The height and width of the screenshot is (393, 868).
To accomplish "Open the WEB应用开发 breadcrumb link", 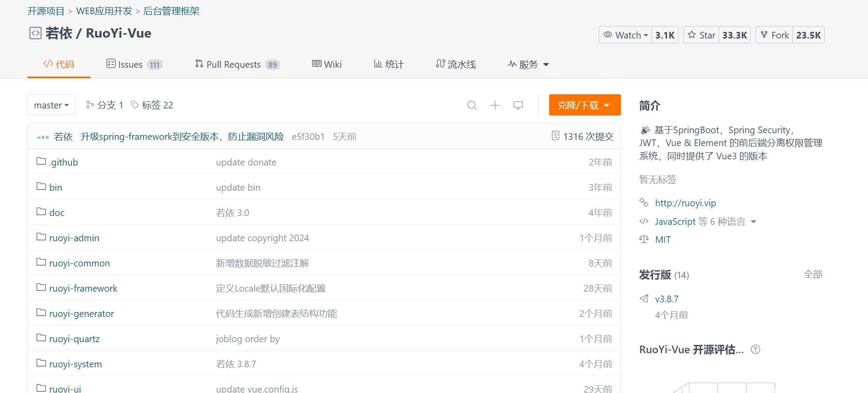I will click(104, 11).
